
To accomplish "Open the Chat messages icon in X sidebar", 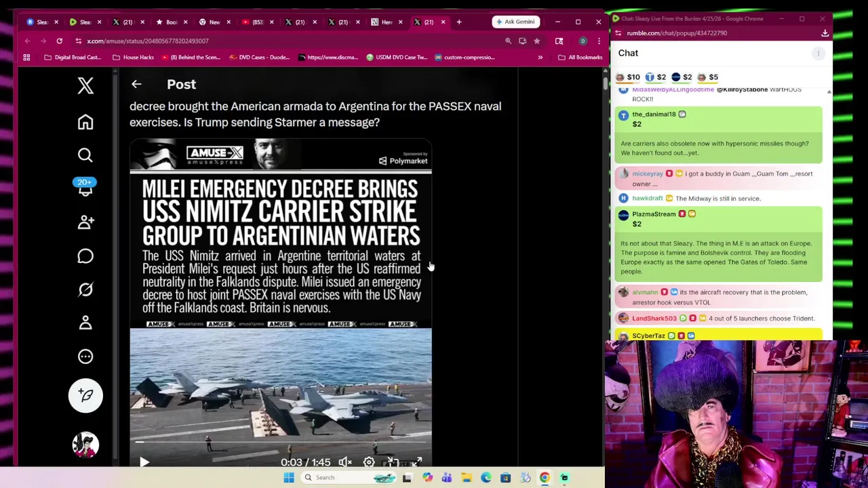I will click(x=85, y=256).
